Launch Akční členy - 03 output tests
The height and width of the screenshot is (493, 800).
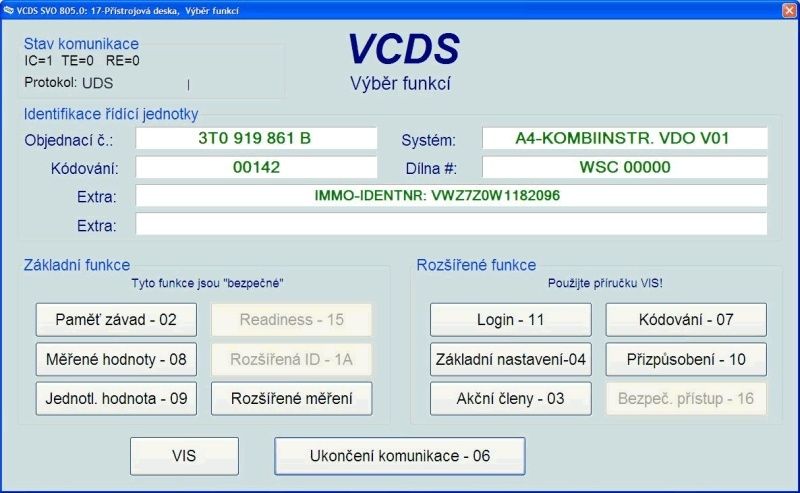coord(510,398)
